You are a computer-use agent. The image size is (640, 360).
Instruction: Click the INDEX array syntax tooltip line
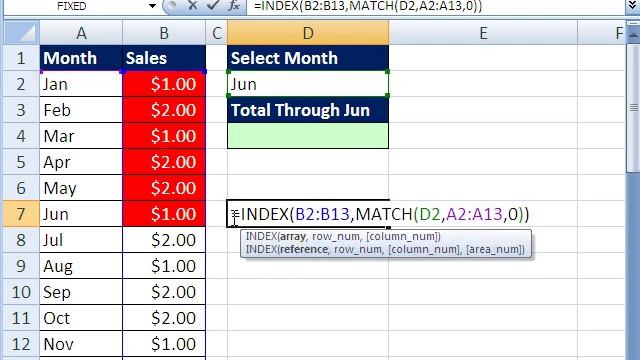(343, 236)
